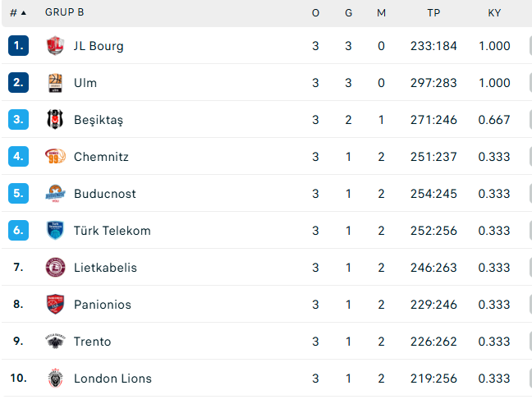This screenshot has height=404, width=532.
Task: Click the London Lions logo
Action: tap(55, 379)
